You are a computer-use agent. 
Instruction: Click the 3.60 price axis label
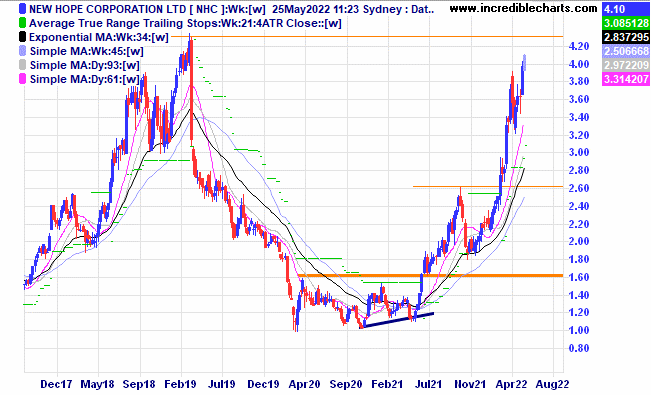click(x=579, y=99)
